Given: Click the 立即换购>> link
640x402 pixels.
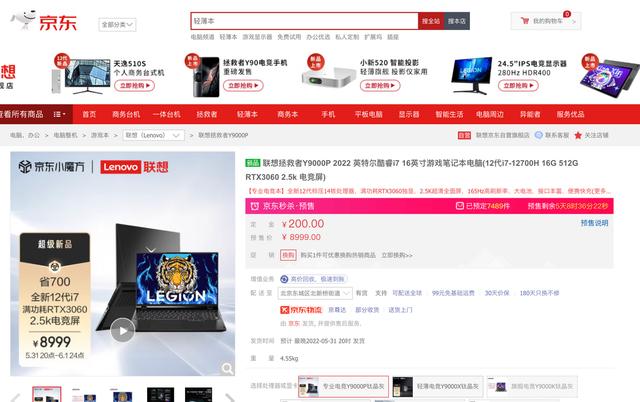Looking at the screenshot, I should point(397,255).
